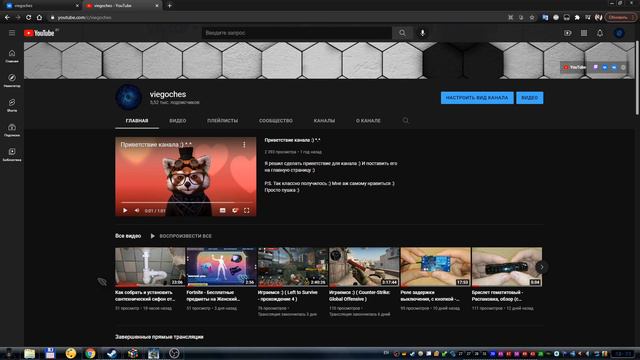Switch to the О канале tab
The height and width of the screenshot is (360, 640).
[x=368, y=121]
